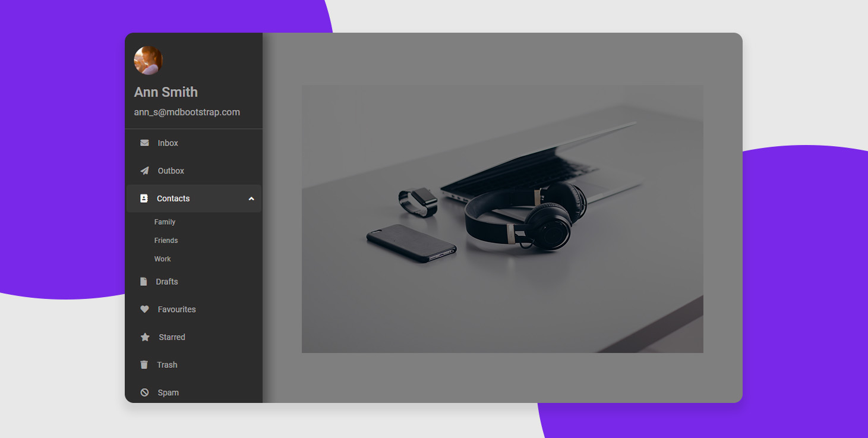
Task: Click the Trash bin icon
Action: [144, 365]
